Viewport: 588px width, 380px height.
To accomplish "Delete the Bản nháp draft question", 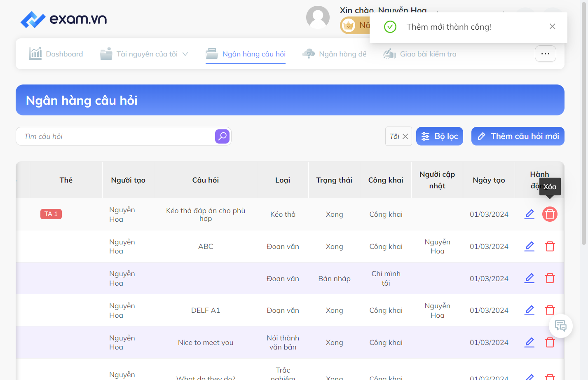I will coord(550,278).
